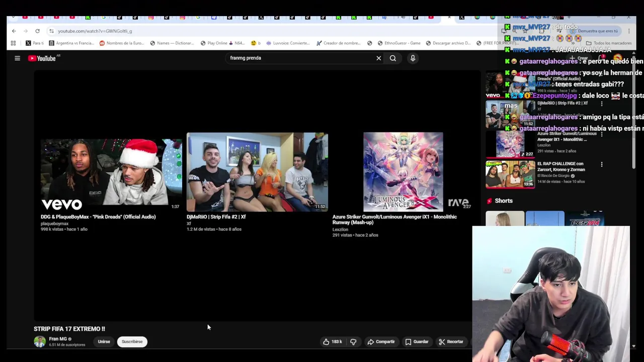644x362 pixels.
Task: Start voice search with the microphone
Action: click(413, 58)
